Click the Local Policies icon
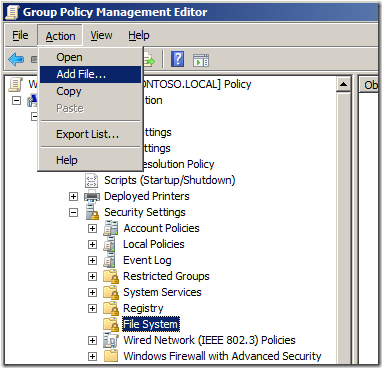 point(109,244)
